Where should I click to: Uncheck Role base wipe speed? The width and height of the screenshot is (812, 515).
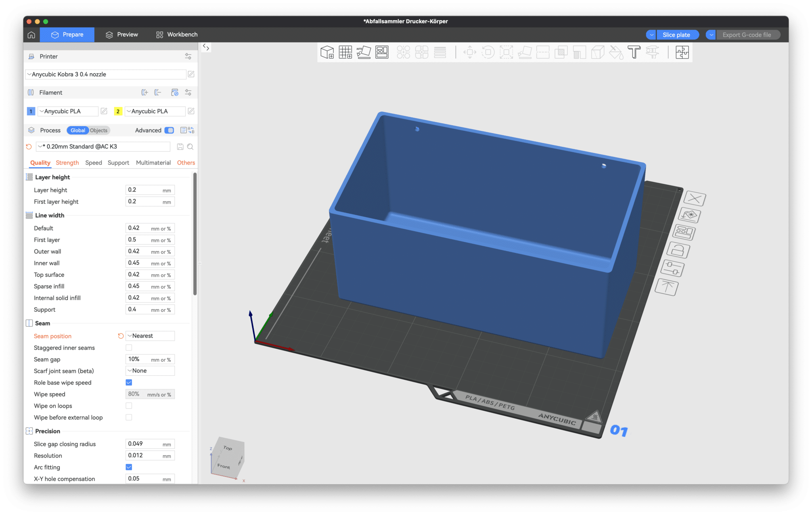click(129, 383)
